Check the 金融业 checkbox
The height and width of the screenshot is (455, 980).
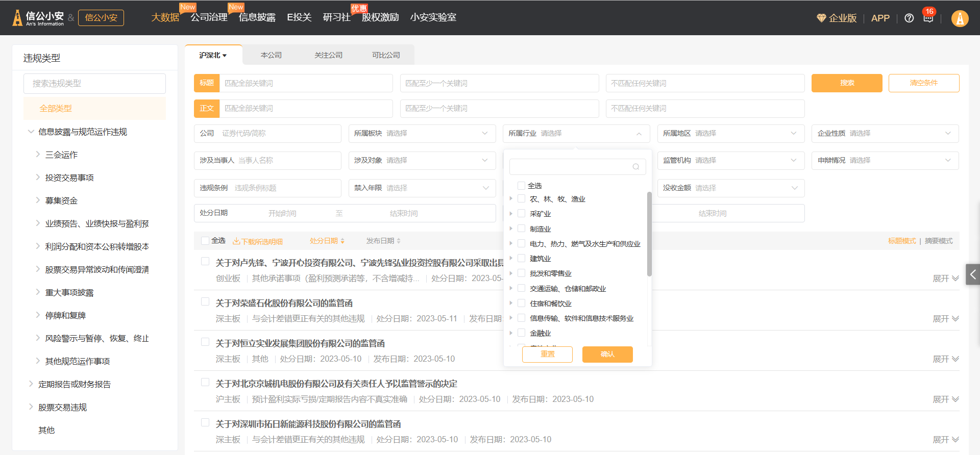tap(521, 333)
